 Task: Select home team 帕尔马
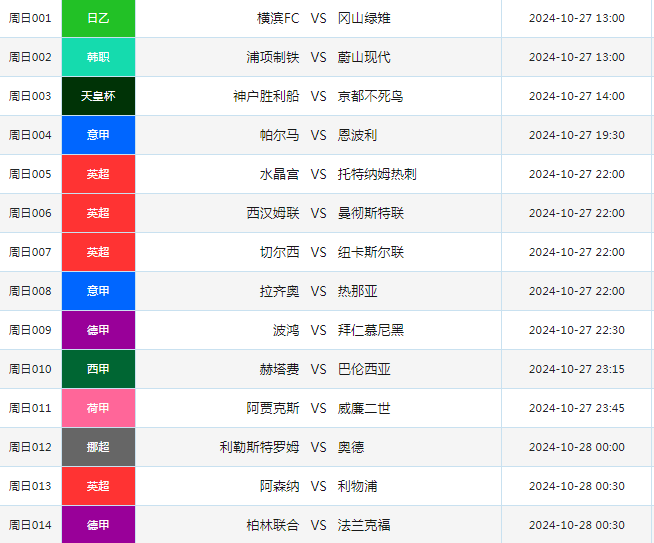pos(279,135)
